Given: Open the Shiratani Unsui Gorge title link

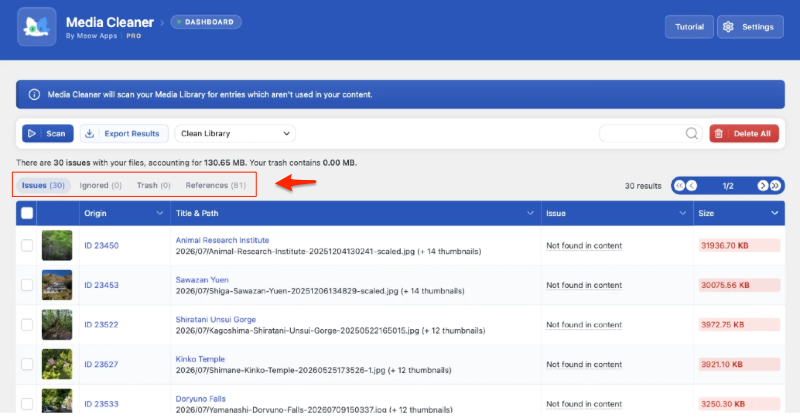Looking at the screenshot, I should coord(216,319).
